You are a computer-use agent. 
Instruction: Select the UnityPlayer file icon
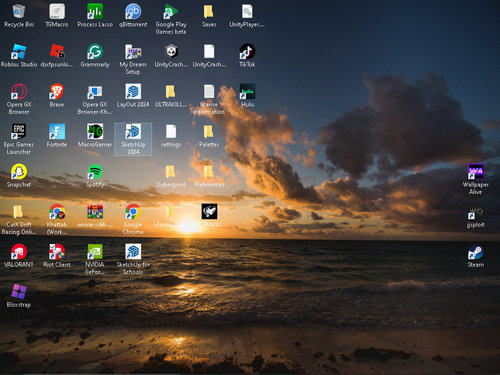coord(247,12)
